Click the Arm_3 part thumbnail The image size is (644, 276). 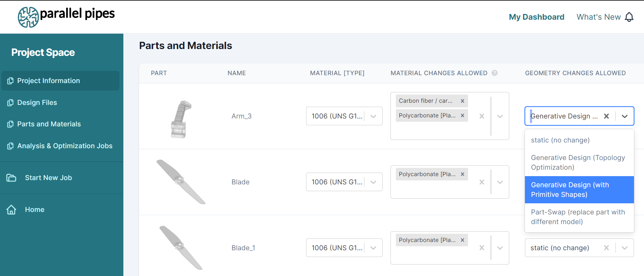(x=181, y=119)
